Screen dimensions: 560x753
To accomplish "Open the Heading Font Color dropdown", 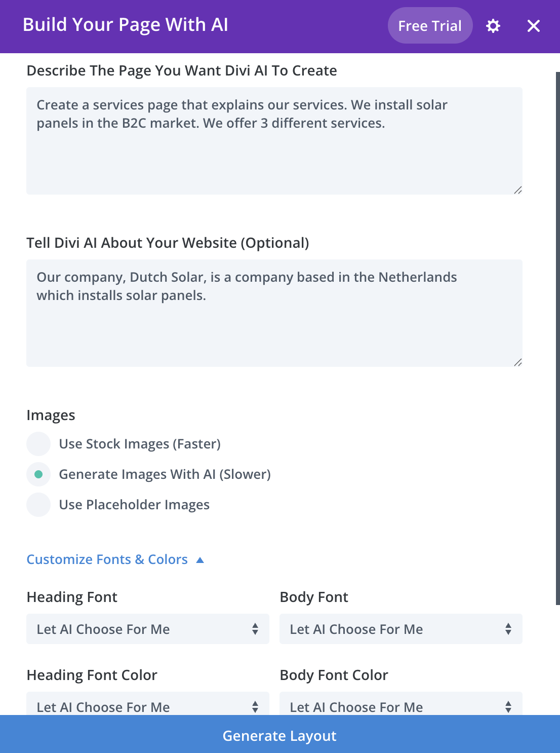I will pyautogui.click(x=147, y=706).
